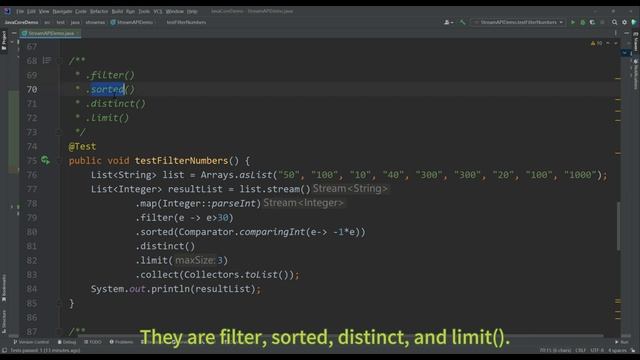
Task: Click the warnings indicator in editor corner
Action: tap(597, 43)
